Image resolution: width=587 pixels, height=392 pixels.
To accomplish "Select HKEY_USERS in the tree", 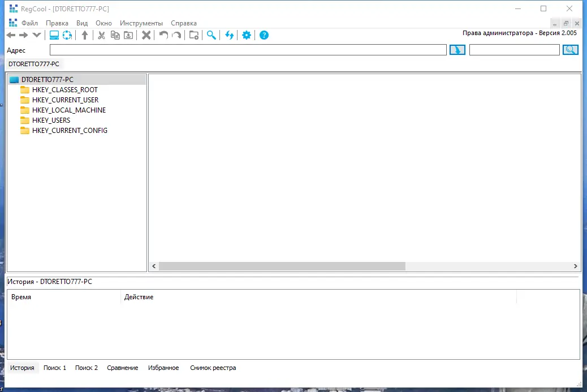I will click(51, 120).
